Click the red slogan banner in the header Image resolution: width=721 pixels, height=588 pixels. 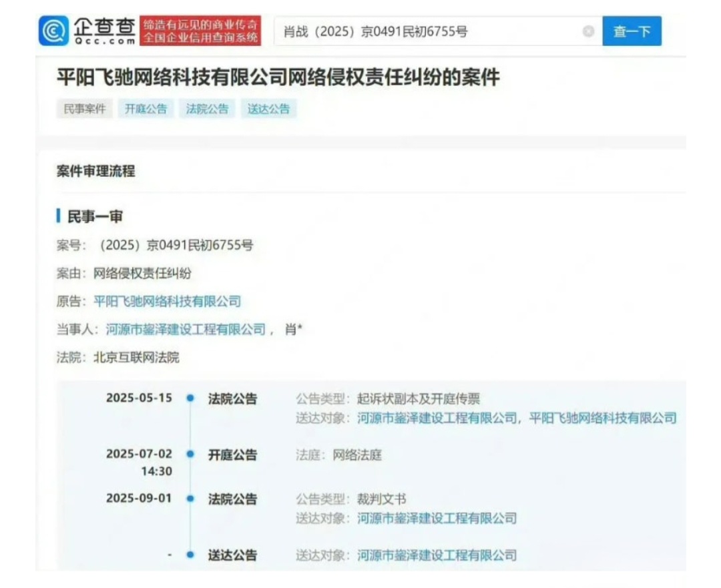click(200, 31)
